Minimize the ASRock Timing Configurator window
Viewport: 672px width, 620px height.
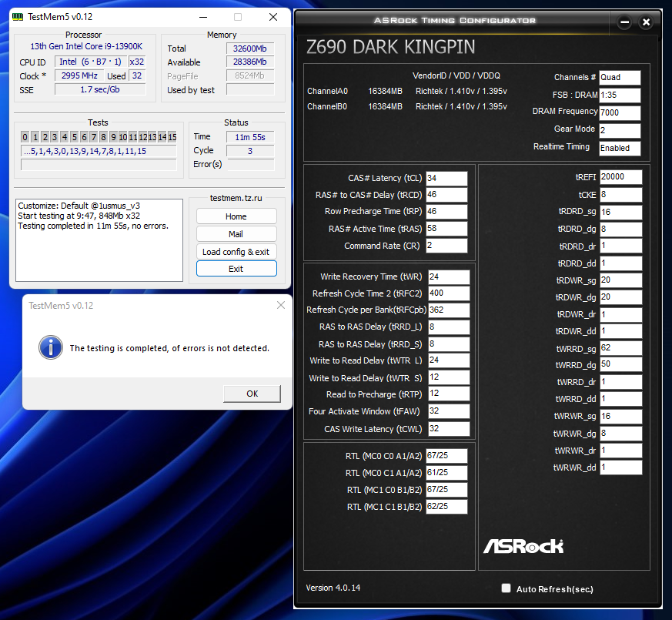click(x=624, y=22)
